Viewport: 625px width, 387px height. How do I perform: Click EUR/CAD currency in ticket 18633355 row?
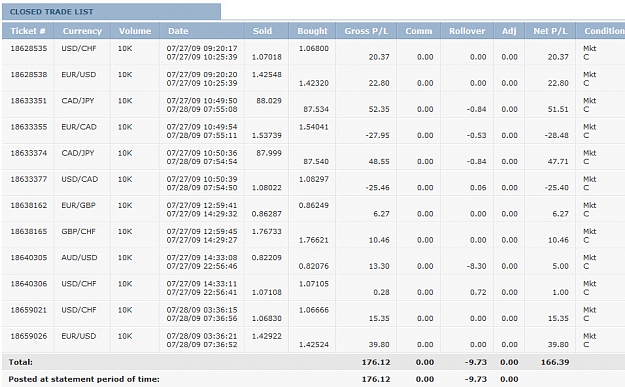pos(79,127)
